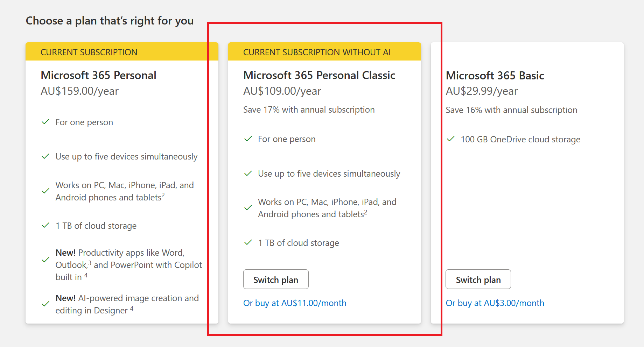Viewport: 644px width, 347px height.
Task: Click the checkmark next to Copilot built-in apps
Action: click(x=45, y=260)
